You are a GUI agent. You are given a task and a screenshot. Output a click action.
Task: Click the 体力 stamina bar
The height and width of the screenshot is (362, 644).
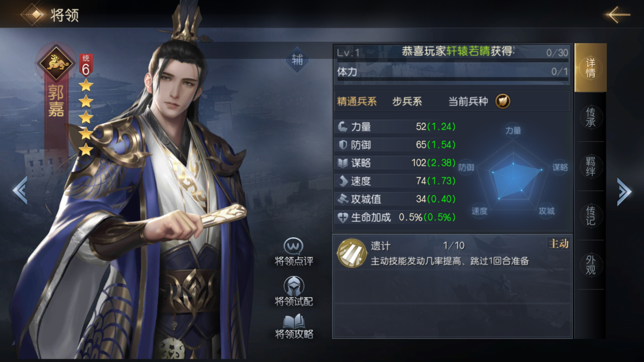452,72
